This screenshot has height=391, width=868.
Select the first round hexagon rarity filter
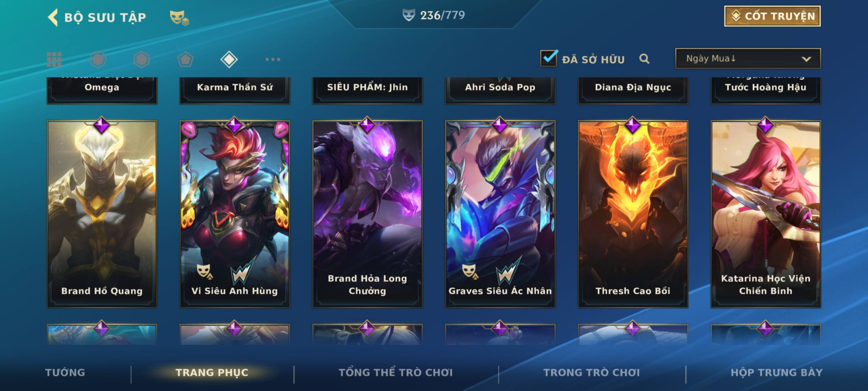coord(98,59)
